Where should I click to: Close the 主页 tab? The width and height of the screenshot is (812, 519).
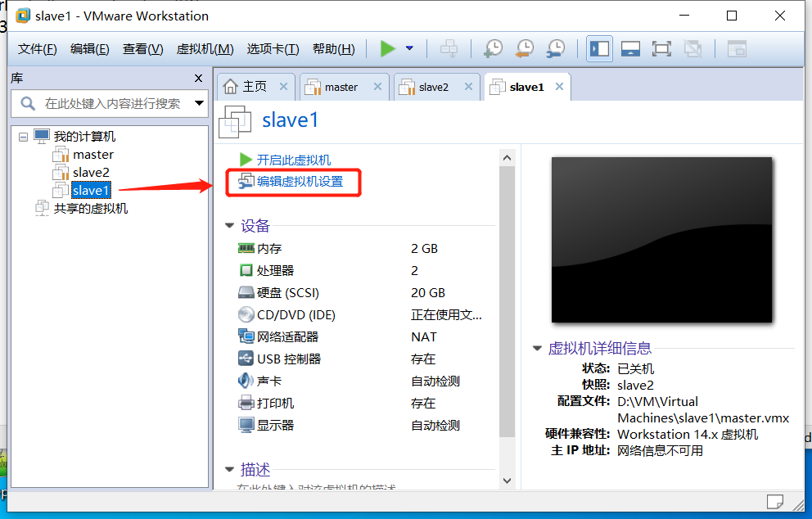(283, 87)
